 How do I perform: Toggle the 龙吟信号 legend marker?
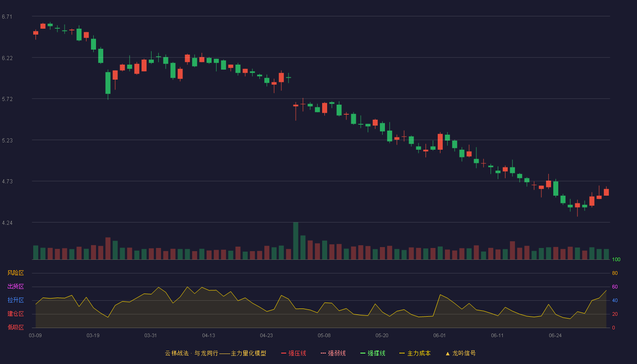click(x=460, y=353)
